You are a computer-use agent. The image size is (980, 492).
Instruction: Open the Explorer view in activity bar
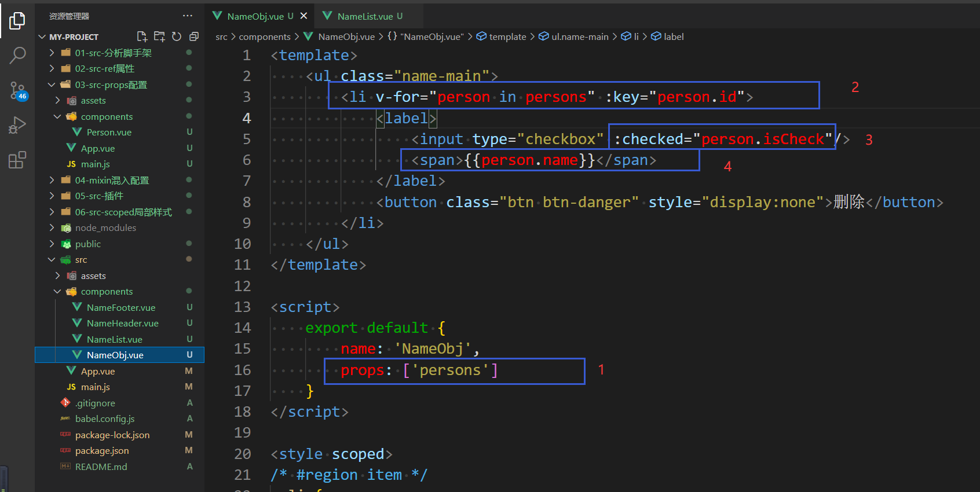pyautogui.click(x=17, y=21)
